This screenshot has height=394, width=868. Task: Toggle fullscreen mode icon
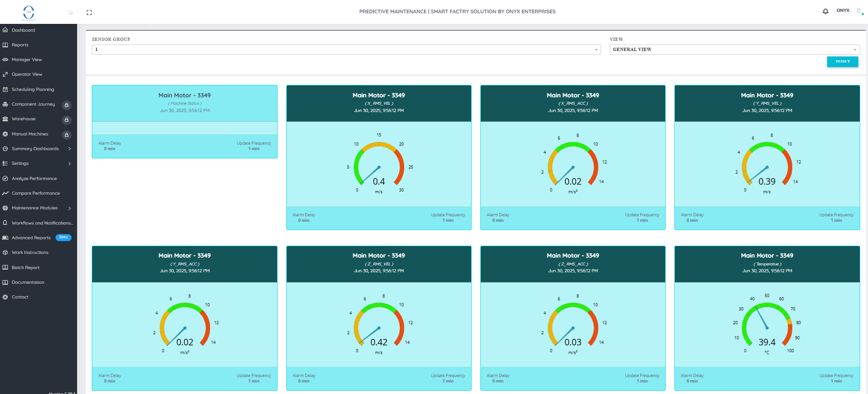(89, 12)
